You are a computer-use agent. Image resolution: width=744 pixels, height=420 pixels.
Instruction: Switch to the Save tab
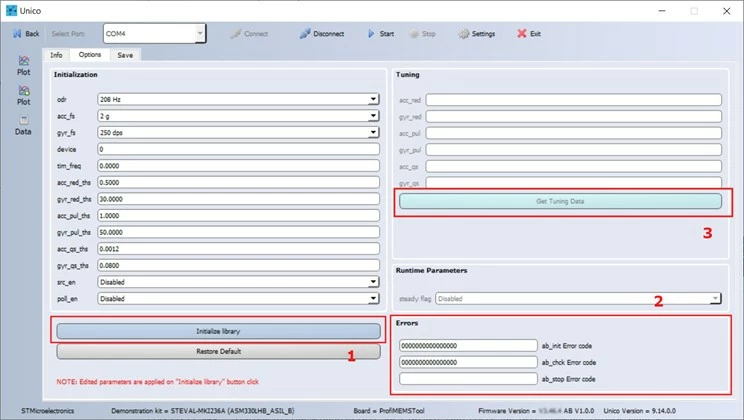[x=125, y=55]
